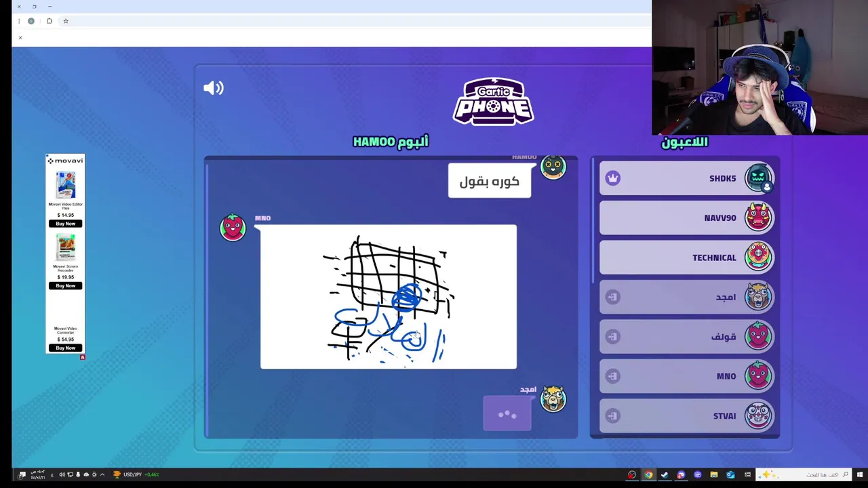
Task: Click the taskbar search box
Action: [804, 474]
